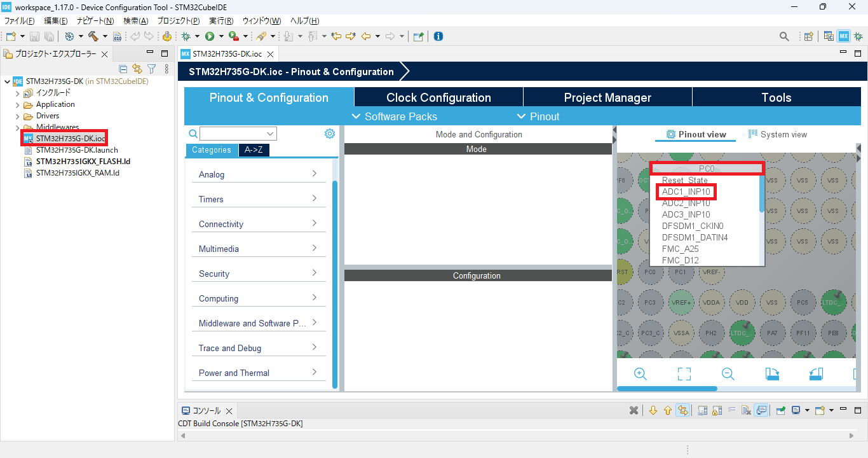Open the Software Packs dropdown link

395,116
